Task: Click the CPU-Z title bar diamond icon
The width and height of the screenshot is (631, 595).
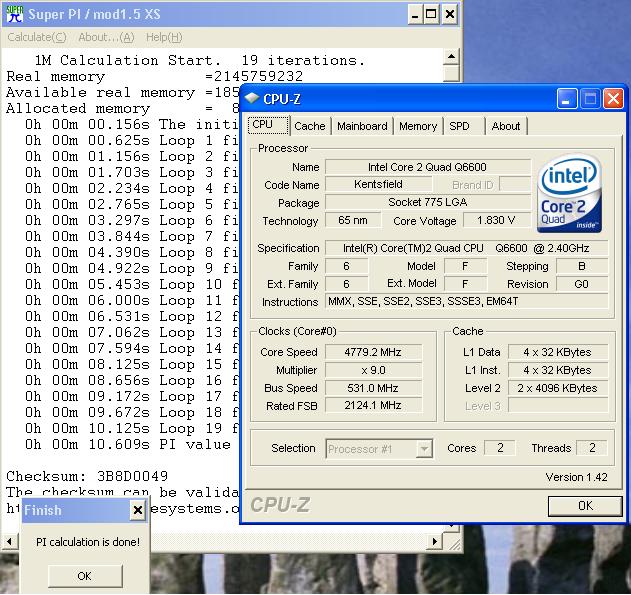Action: (x=252, y=98)
